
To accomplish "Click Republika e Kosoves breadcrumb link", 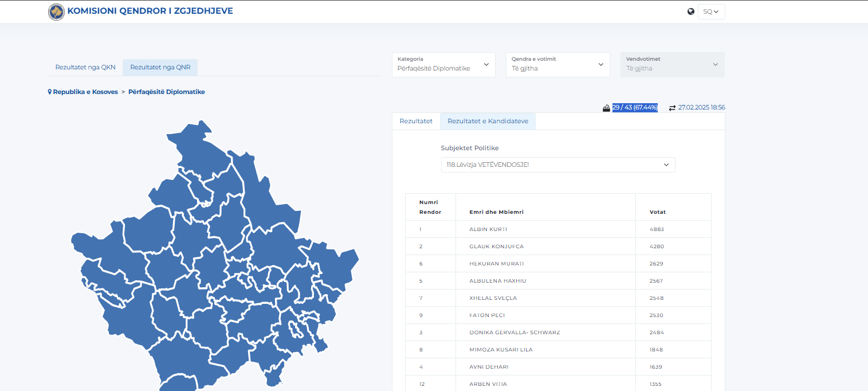I will [x=85, y=92].
